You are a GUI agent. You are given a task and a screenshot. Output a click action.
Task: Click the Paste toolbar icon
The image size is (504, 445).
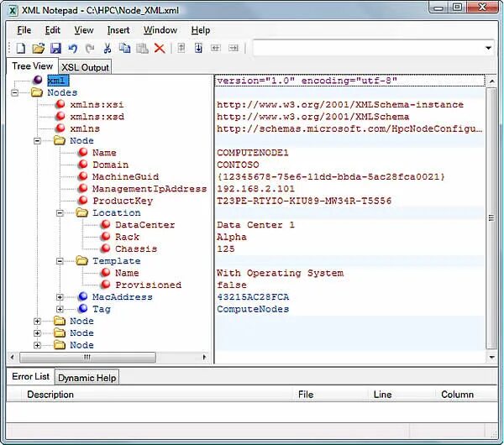[142, 48]
